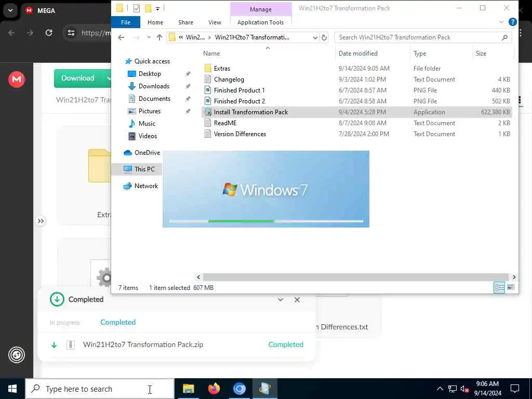Open browser tab list dropdown
This screenshot has width=532, height=399.
pos(10,10)
